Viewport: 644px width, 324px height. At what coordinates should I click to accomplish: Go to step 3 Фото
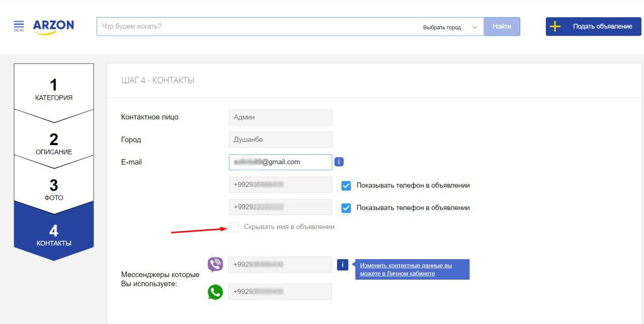click(x=53, y=189)
